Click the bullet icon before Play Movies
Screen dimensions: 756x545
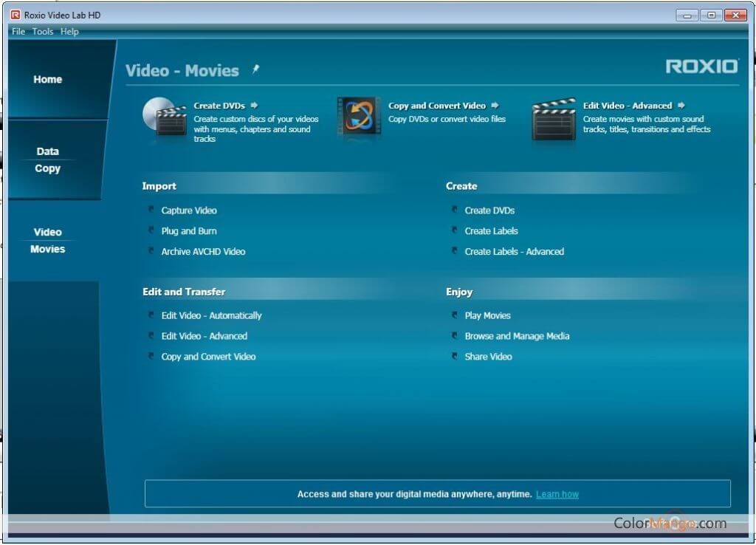coord(454,315)
